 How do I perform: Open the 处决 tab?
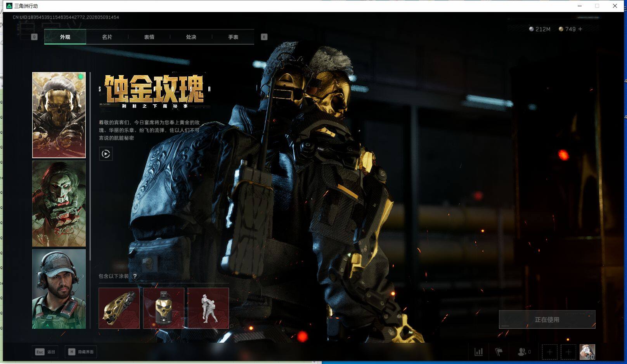coord(191,37)
